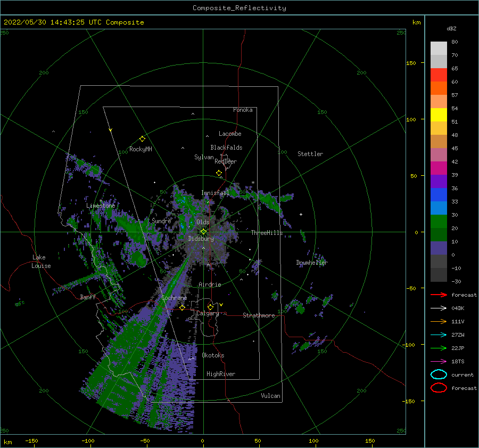The image size is (479, 448).
Task: Click the yellow diamond marker beside RockyMH
Action: click(142, 139)
